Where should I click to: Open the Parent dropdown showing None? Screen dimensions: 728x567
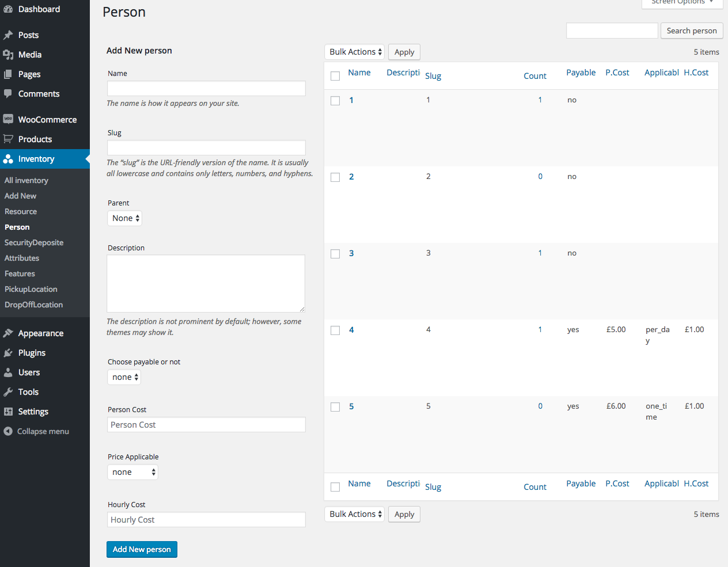(x=124, y=218)
